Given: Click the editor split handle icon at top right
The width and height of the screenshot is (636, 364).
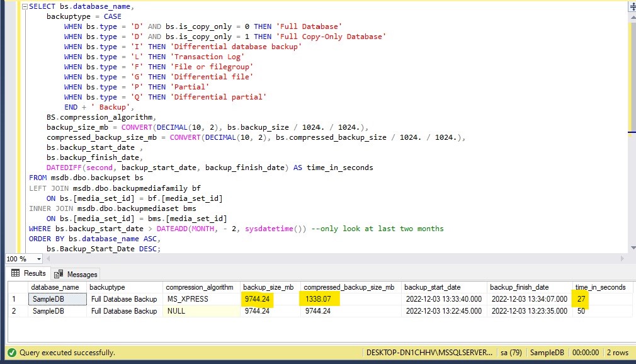Looking at the screenshot, I should pyautogui.click(x=632, y=6).
